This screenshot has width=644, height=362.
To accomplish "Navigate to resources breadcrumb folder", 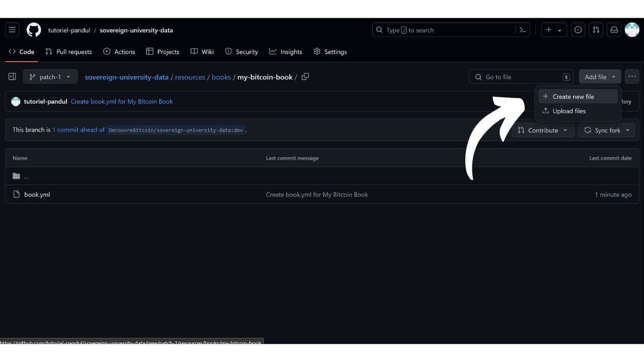I will click(x=190, y=77).
